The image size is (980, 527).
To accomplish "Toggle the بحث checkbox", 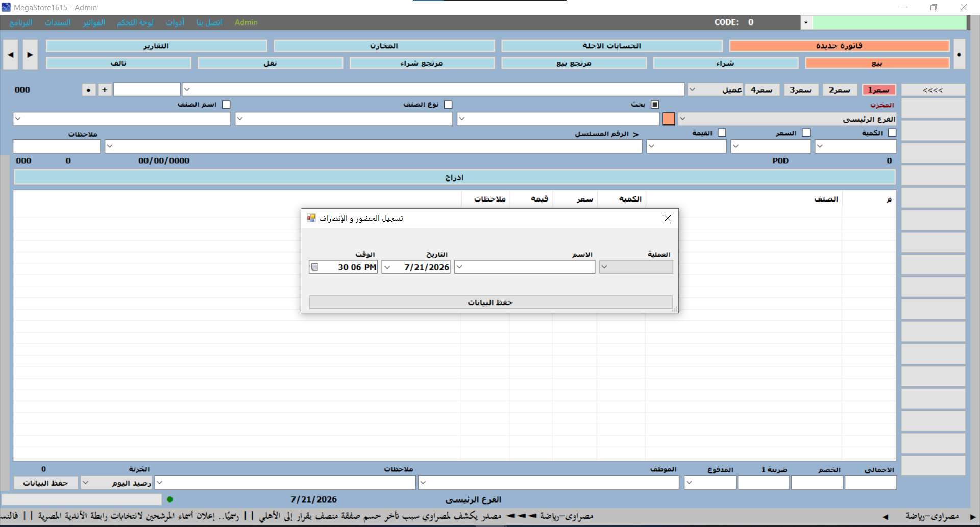I will tap(655, 105).
